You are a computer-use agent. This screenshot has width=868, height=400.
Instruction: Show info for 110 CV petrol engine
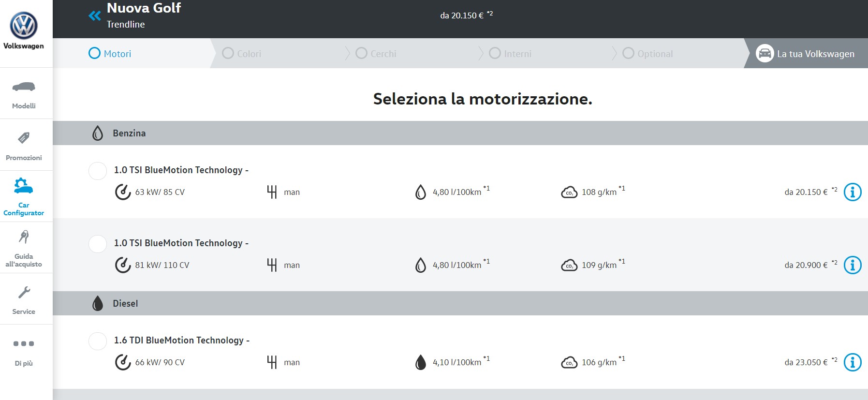[852, 265]
